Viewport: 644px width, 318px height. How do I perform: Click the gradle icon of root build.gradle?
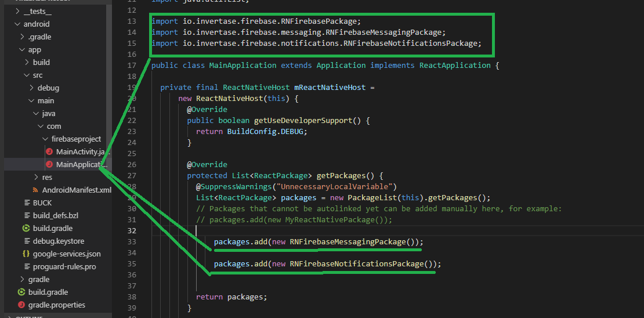(x=21, y=292)
